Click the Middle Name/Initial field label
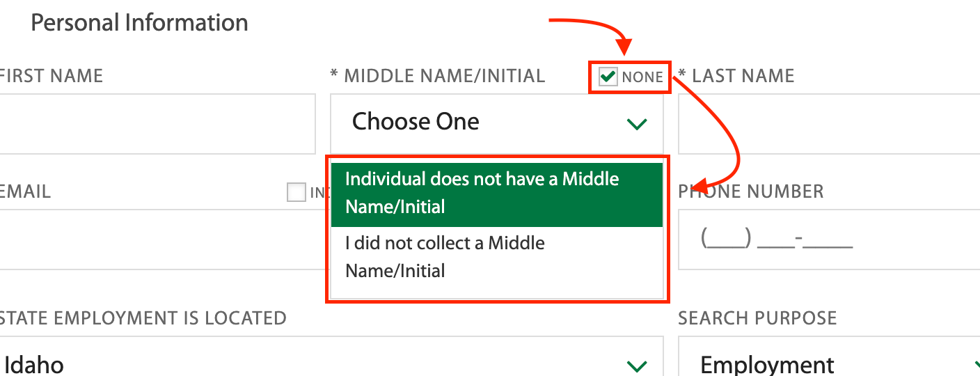Viewport: 980px width, 376px height. point(438,76)
